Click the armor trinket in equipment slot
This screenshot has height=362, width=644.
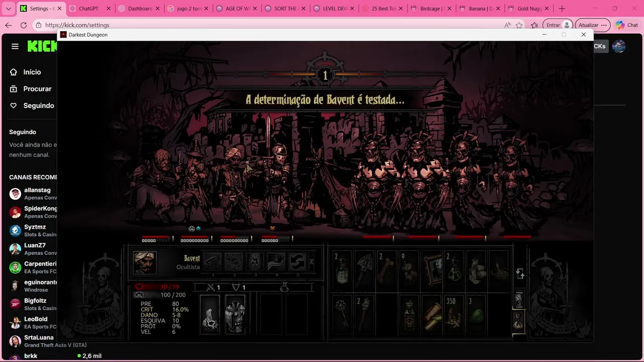235,314
